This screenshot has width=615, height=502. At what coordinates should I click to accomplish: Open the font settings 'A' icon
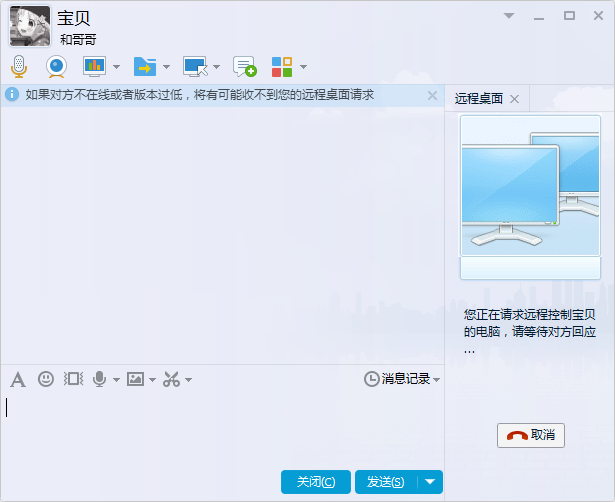pos(17,379)
